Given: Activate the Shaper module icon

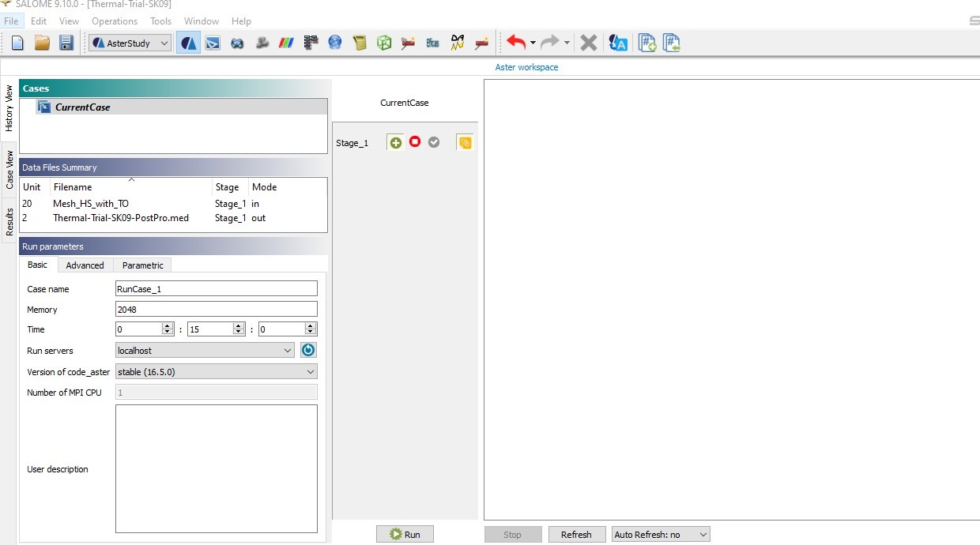Looking at the screenshot, I should pos(212,43).
